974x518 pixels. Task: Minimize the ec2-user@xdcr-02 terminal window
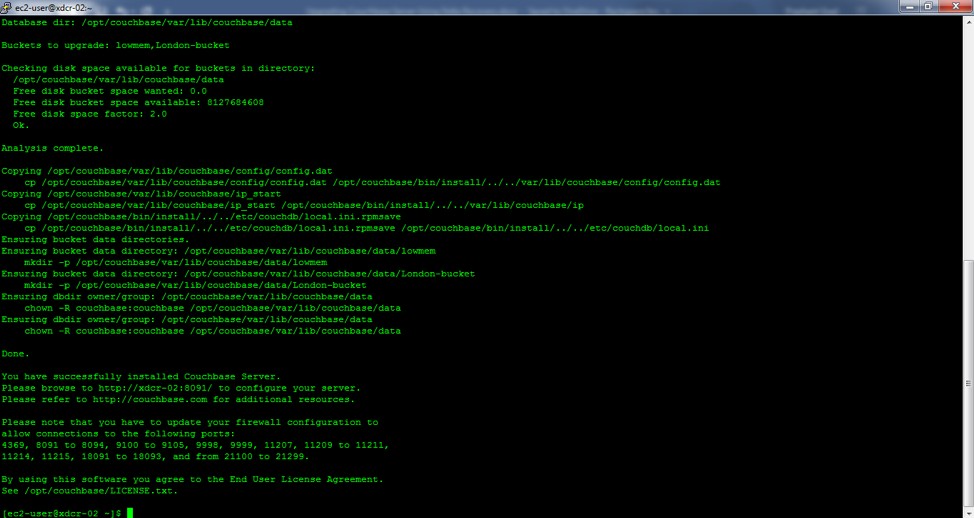pos(910,6)
